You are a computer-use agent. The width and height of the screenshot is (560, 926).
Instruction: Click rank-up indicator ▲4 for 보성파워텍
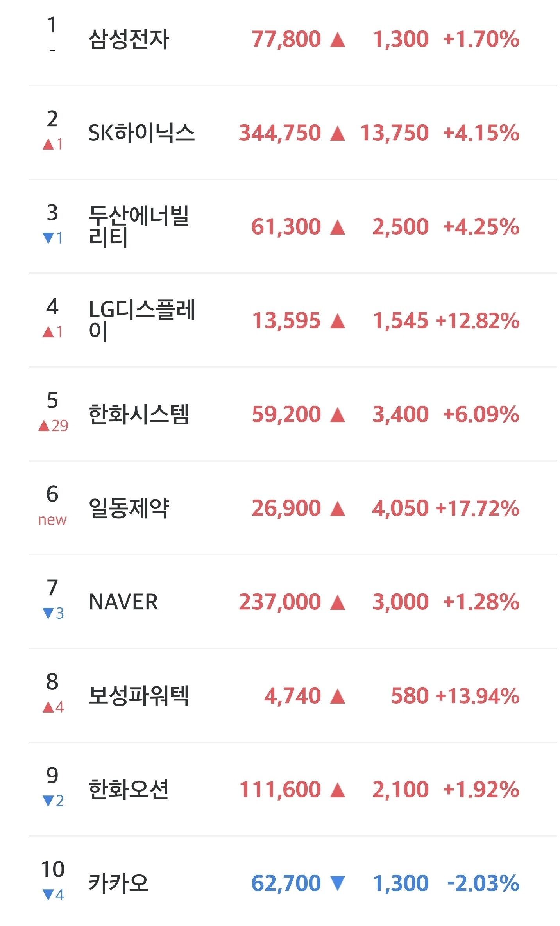coord(53,707)
